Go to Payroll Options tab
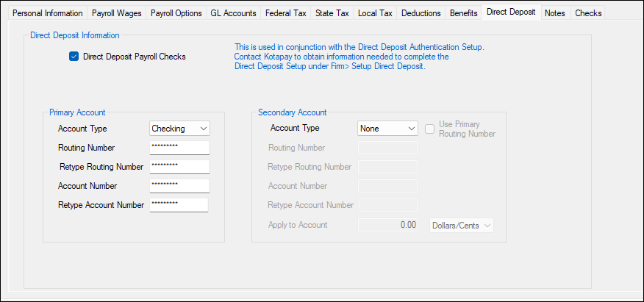This screenshot has width=644, height=302. point(176,13)
